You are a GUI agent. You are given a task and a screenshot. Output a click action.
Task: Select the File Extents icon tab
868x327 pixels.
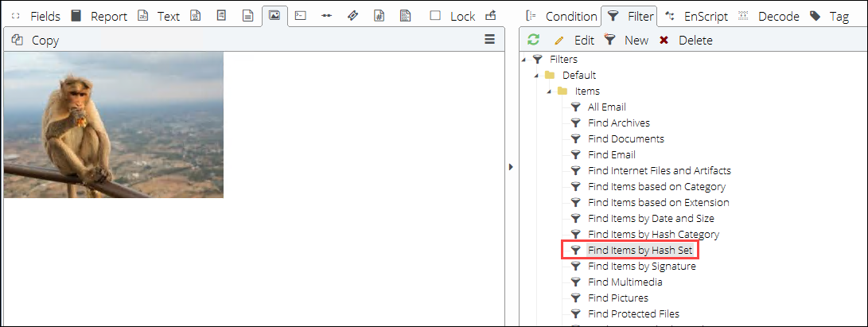click(405, 16)
